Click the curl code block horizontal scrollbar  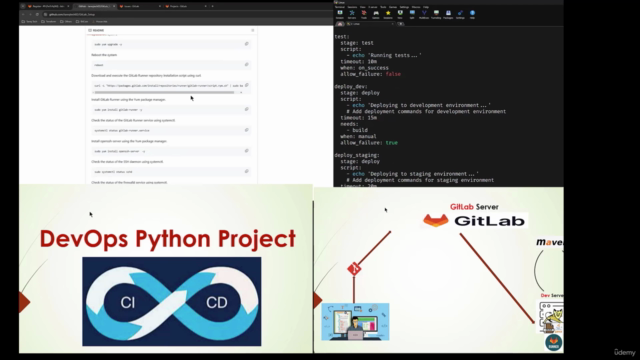click(164, 92)
